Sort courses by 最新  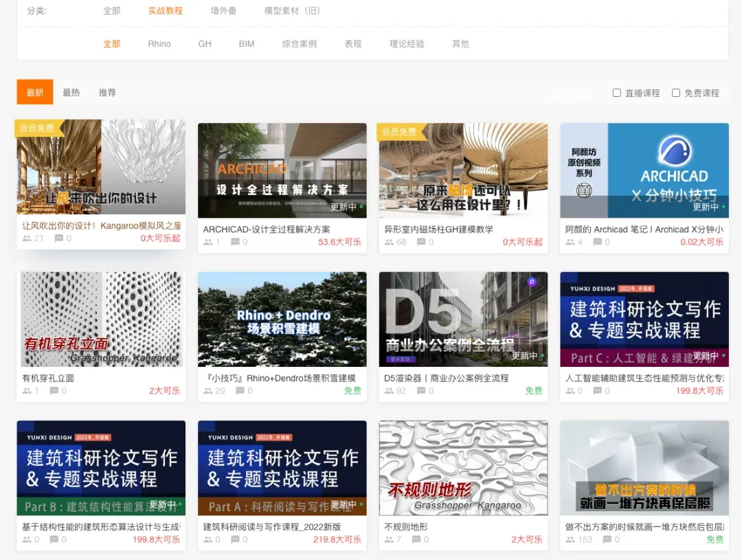tap(35, 92)
